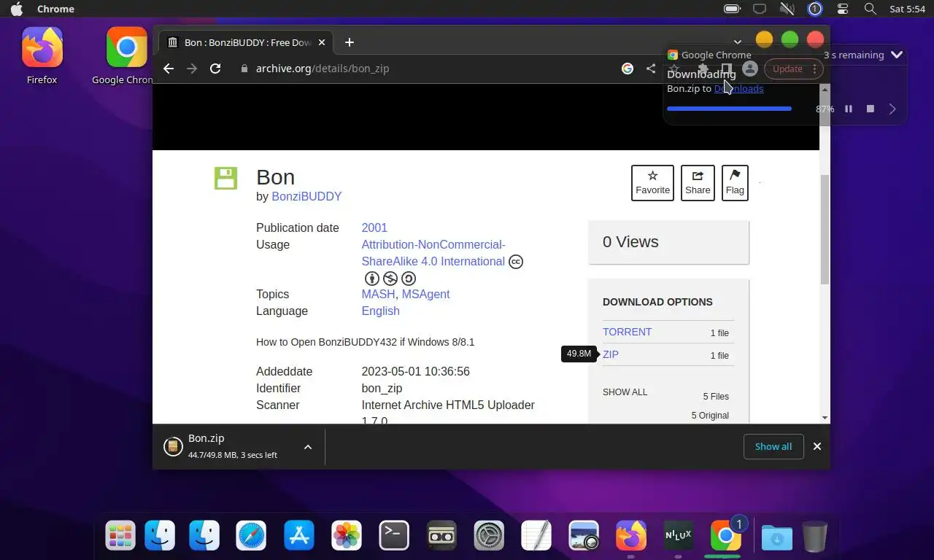934x560 pixels.
Task: Pause the Bon.zip download in notification
Action: [x=849, y=109]
